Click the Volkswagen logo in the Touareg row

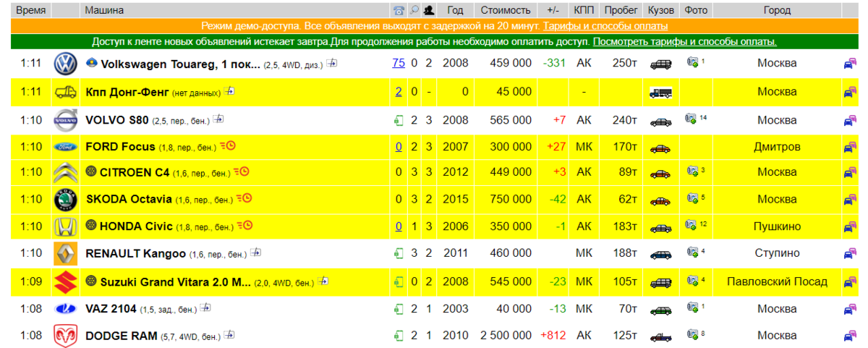coord(65,64)
